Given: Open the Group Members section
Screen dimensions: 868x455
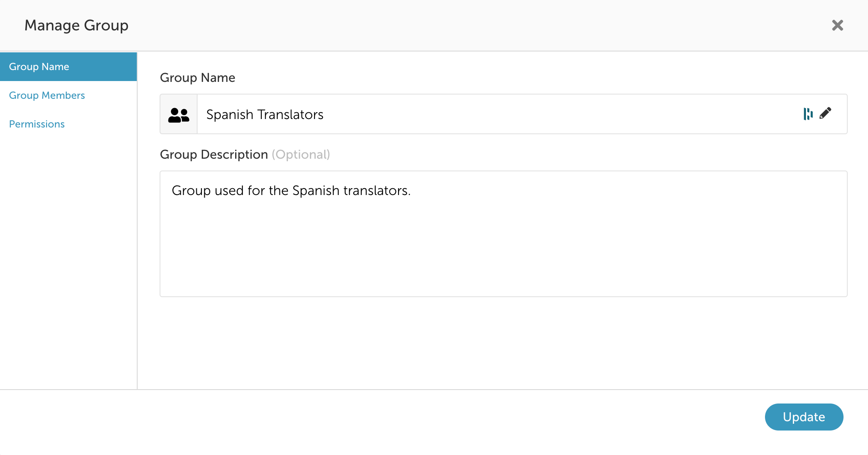Looking at the screenshot, I should [47, 95].
